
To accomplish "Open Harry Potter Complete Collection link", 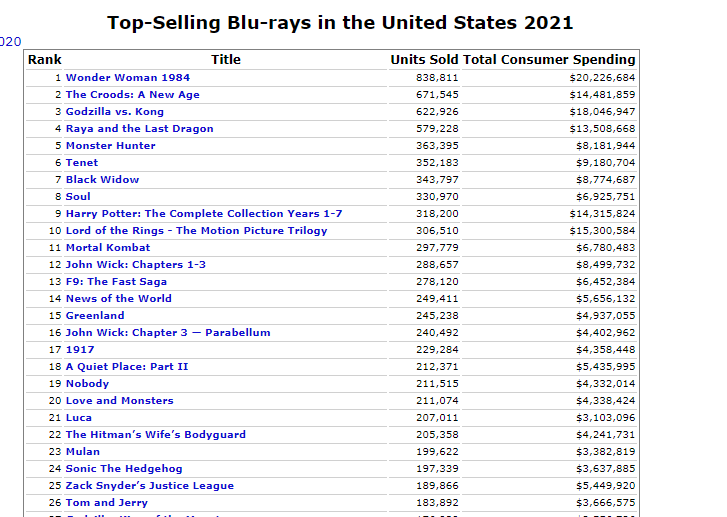I will coord(204,214).
